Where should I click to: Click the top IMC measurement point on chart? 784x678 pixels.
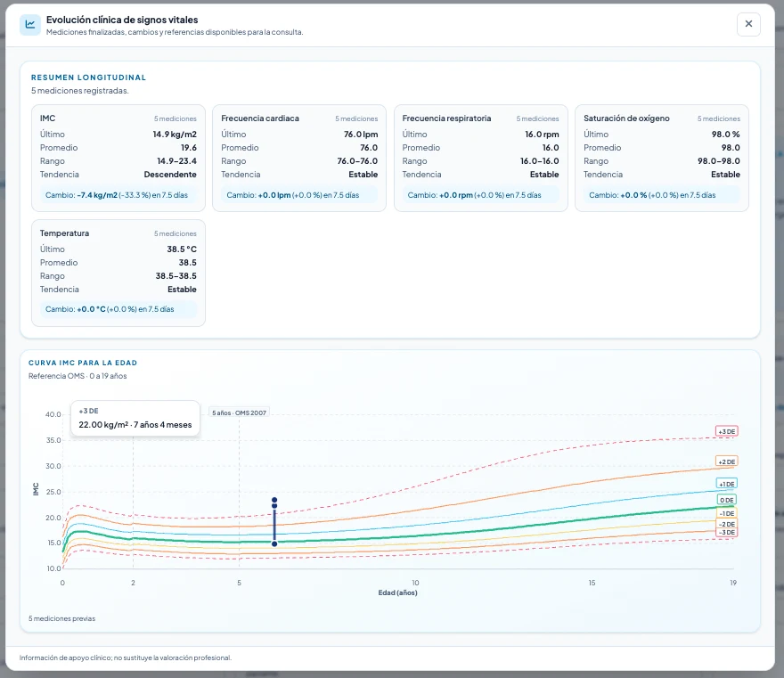274,500
